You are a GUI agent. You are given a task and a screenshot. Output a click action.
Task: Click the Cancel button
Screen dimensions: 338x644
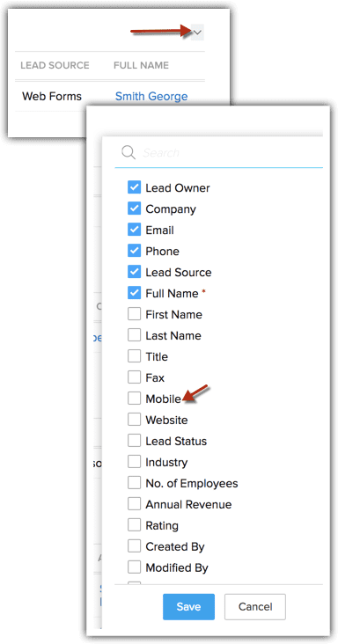click(x=255, y=607)
